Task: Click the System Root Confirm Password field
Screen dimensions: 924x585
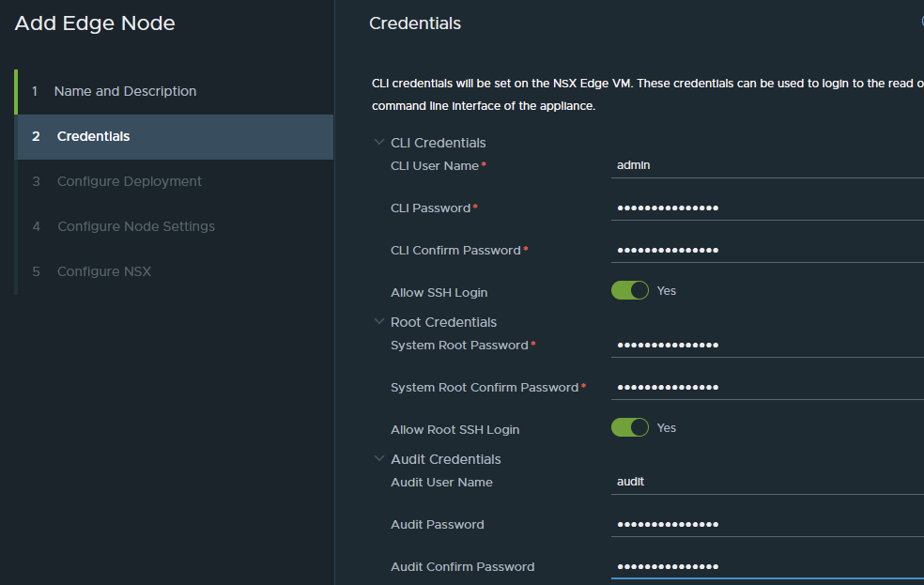Action: 765,387
